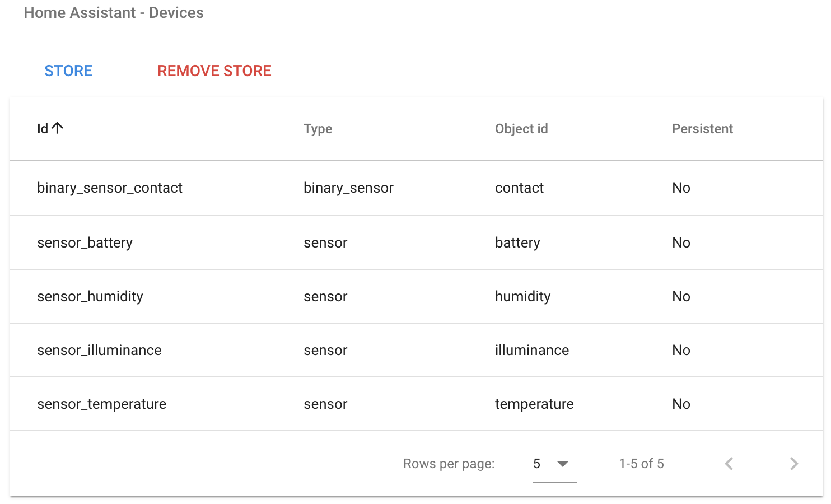
Task: Select the binary_sensor_contact row
Action: point(417,188)
